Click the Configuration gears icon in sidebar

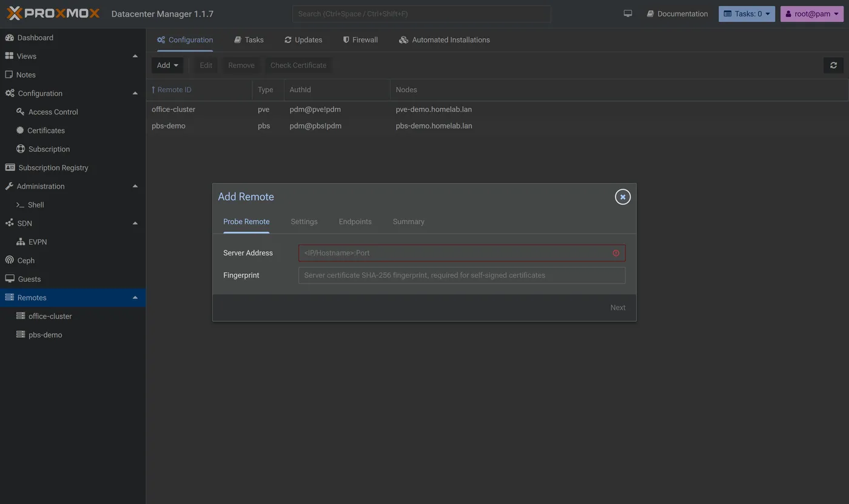[x=10, y=93]
